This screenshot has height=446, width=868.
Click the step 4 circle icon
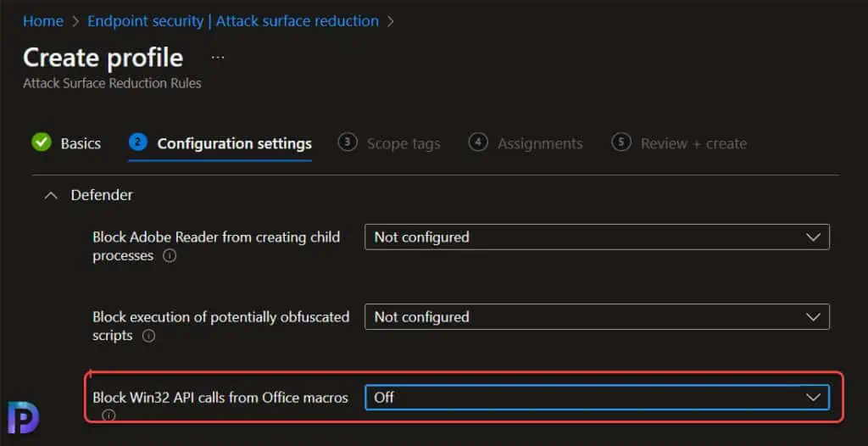pyautogui.click(x=478, y=142)
